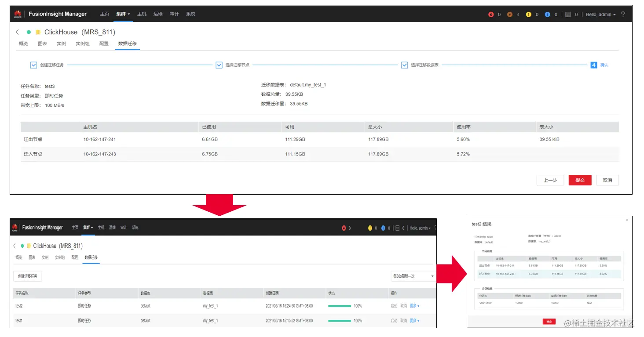The image size is (644, 337).
Task: Click the help question mark in the wizard window
Action: (x=623, y=14)
